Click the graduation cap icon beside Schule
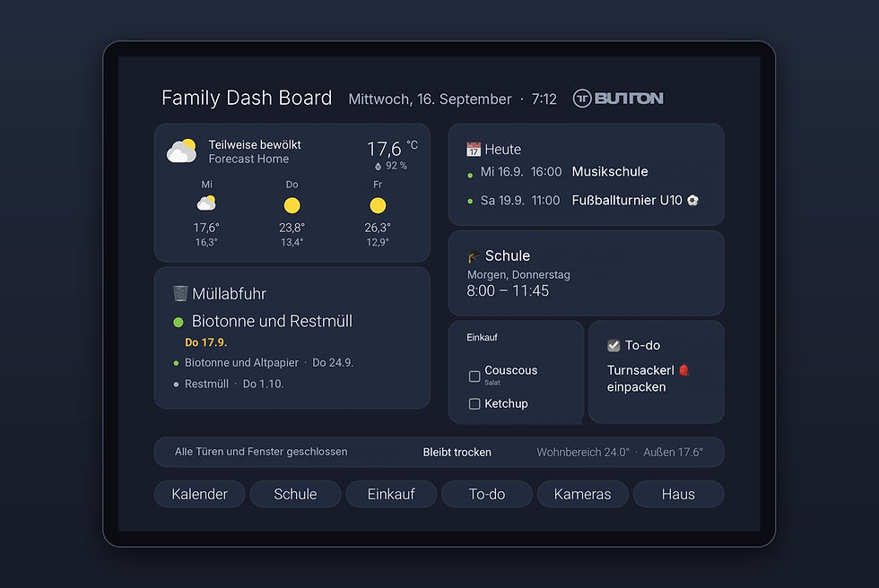 pos(474,256)
